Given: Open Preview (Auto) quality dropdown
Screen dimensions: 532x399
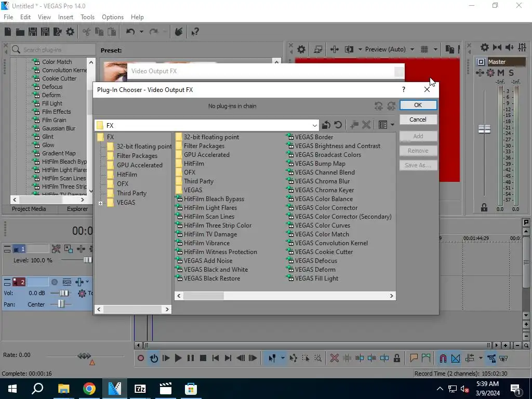Looking at the screenshot, I should (412, 49).
